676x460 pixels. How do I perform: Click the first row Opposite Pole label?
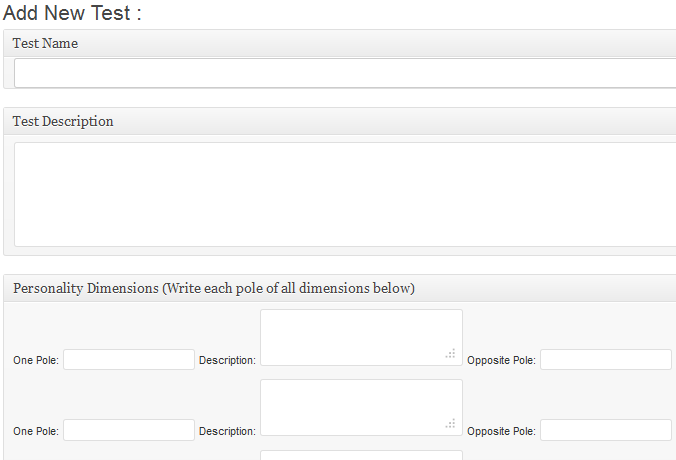(x=501, y=360)
